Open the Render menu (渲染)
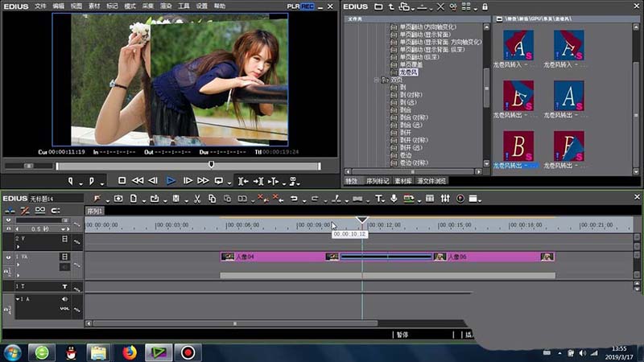 166,6
